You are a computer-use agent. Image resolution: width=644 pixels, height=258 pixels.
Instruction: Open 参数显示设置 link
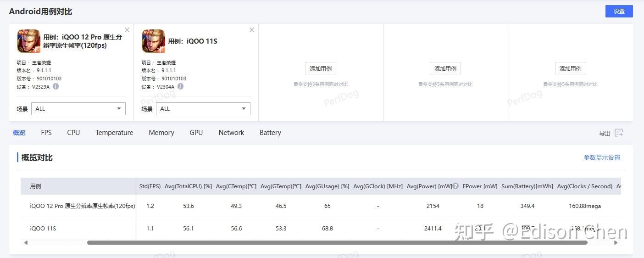(x=602, y=157)
